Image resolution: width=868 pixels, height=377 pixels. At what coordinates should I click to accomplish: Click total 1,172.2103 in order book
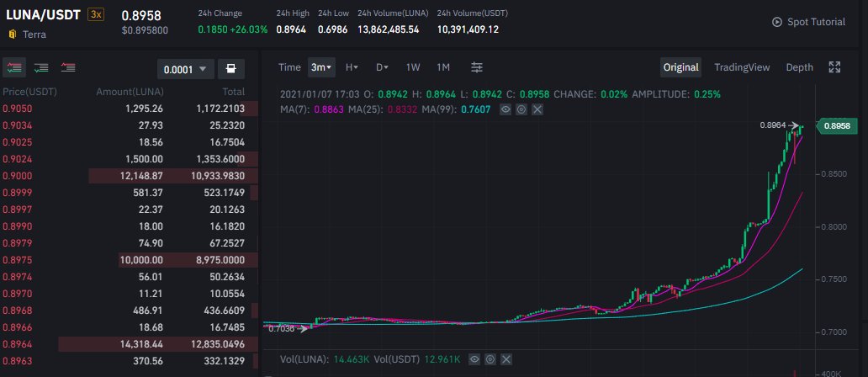(x=220, y=109)
